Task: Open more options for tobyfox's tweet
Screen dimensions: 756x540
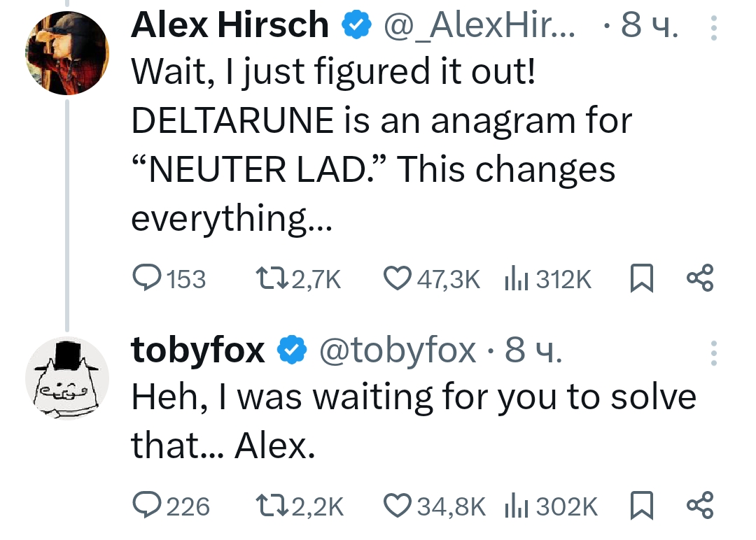Action: point(713,353)
